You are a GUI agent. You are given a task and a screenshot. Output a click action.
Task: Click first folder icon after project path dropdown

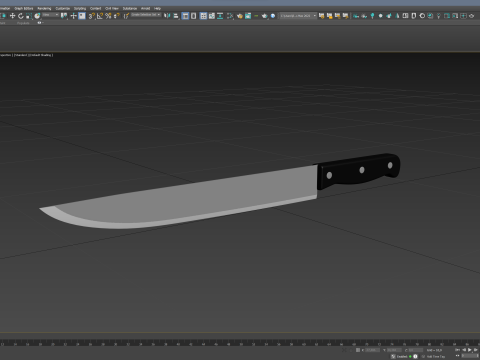coord(321,16)
